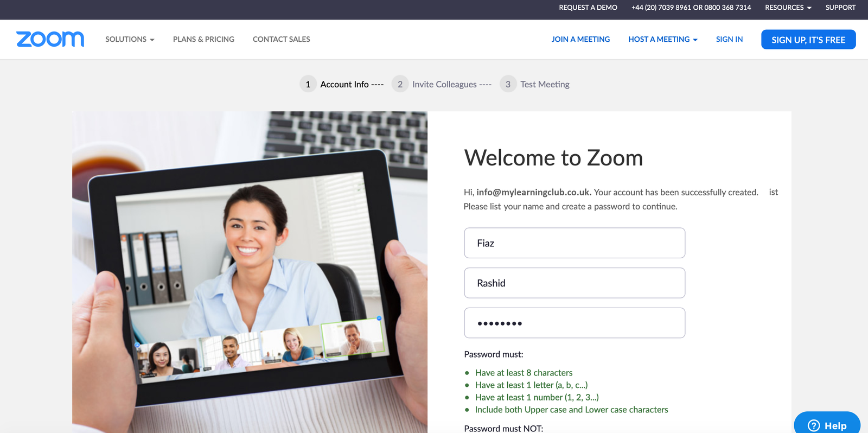Click 'Have at least 8 characters' requirement
Screen dimensions: 868x433
pyautogui.click(x=524, y=373)
